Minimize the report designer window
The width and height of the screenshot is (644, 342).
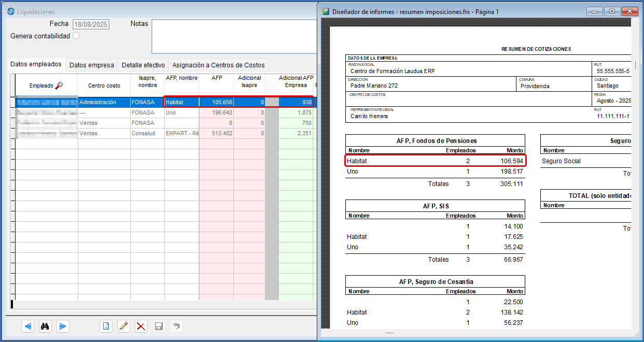(596, 11)
